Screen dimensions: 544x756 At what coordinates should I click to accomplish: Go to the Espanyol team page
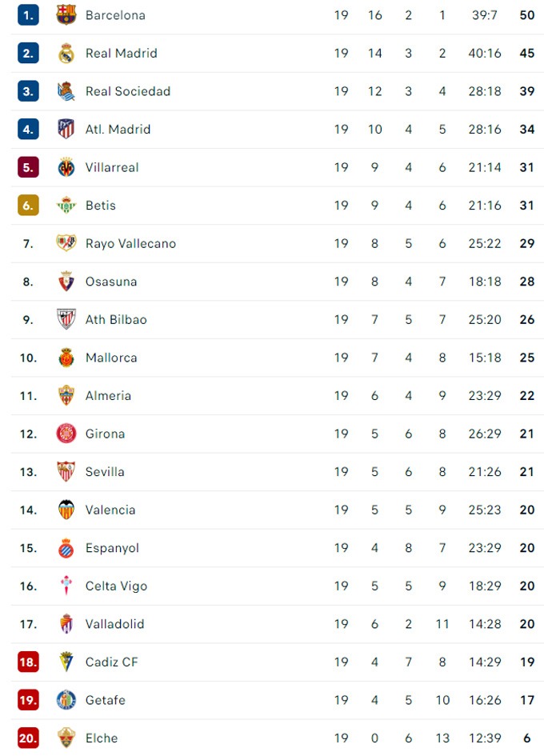[x=112, y=548]
